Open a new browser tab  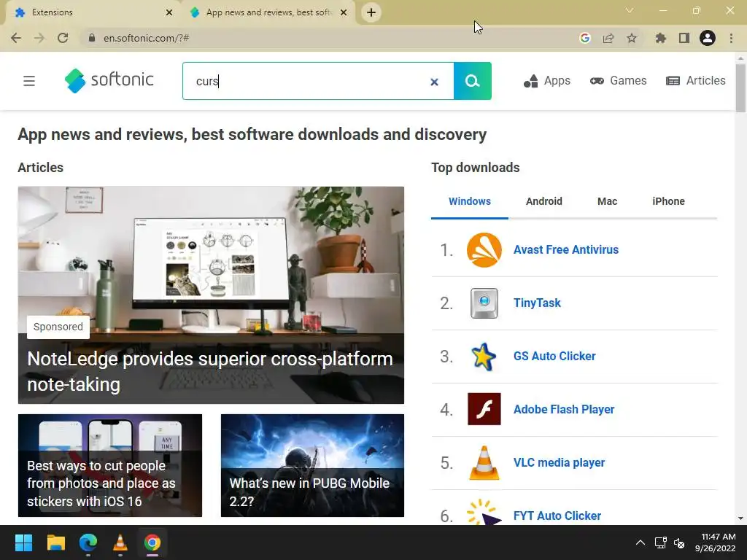pos(371,12)
